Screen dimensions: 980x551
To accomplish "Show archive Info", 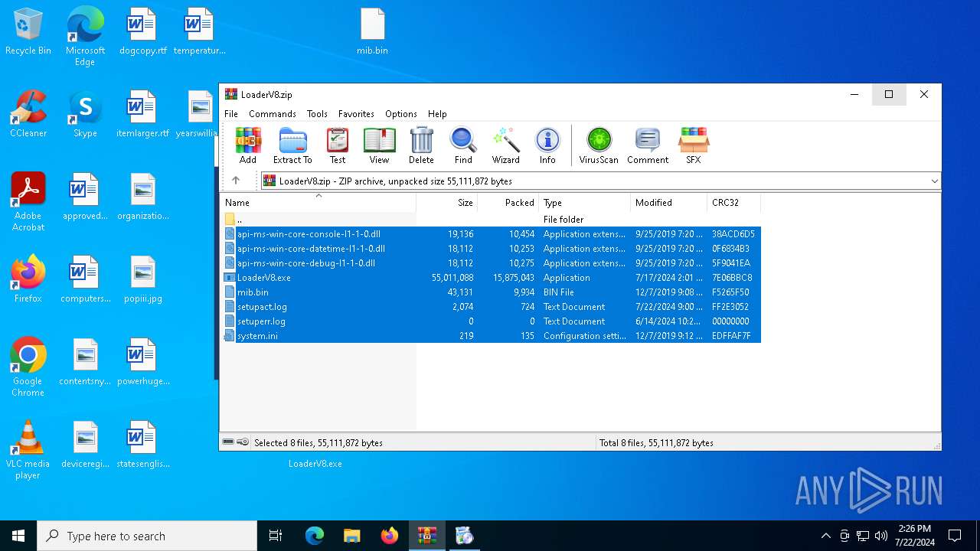I will click(547, 145).
